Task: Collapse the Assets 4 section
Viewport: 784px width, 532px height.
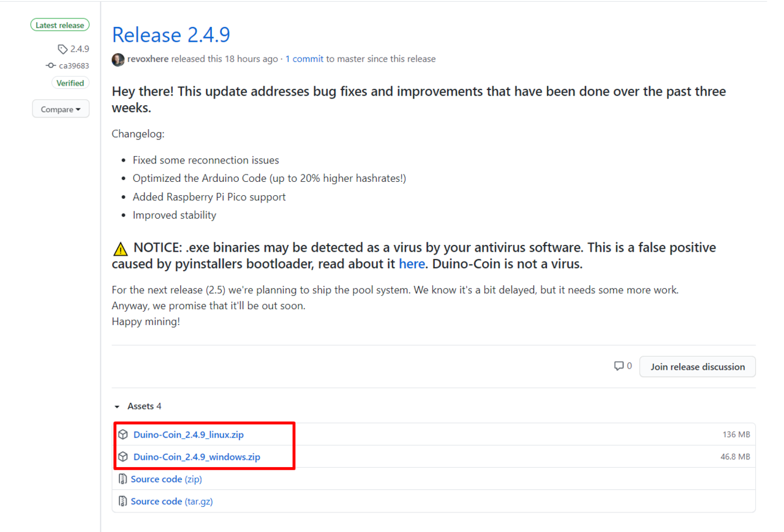Action: [138, 406]
